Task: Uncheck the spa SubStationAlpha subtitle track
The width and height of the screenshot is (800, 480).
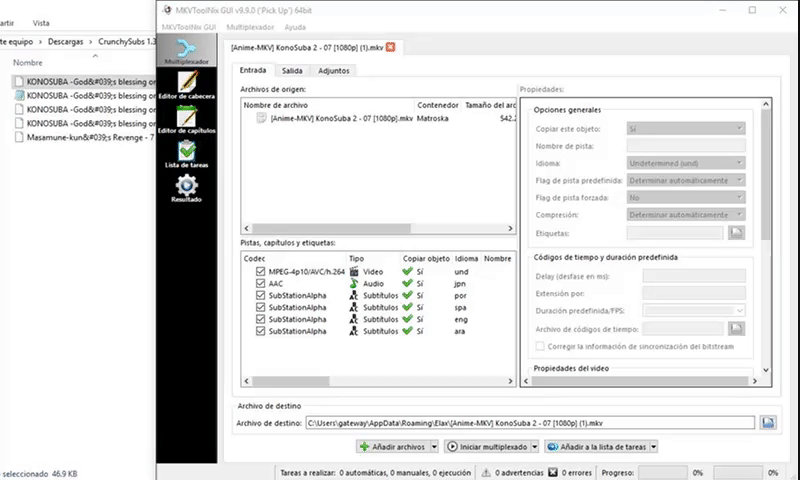Action: [261, 307]
